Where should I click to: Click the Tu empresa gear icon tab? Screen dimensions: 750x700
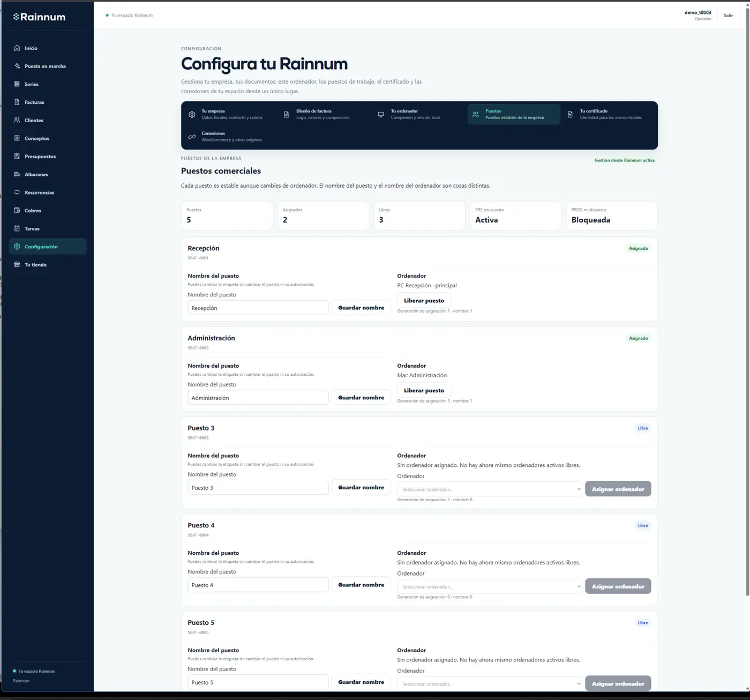pyautogui.click(x=192, y=114)
